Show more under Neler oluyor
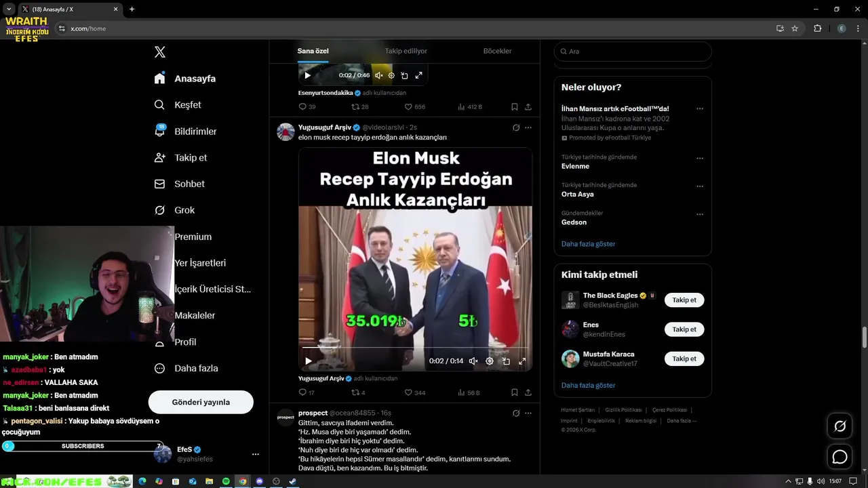This screenshot has height=488, width=868. click(588, 244)
